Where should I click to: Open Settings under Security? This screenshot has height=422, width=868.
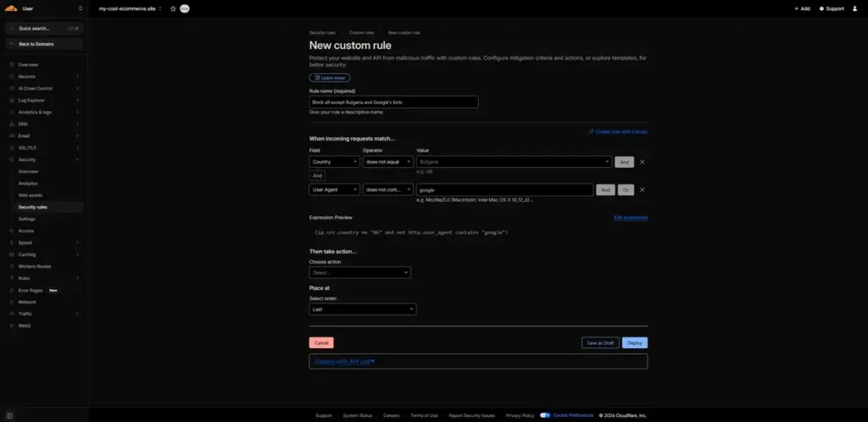[x=26, y=219]
